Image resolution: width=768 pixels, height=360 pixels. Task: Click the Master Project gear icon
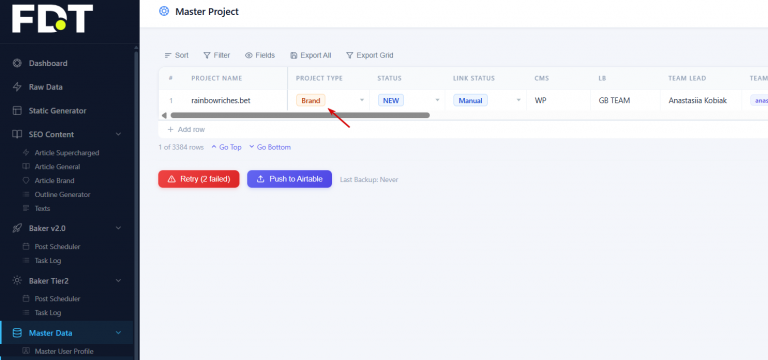164,11
